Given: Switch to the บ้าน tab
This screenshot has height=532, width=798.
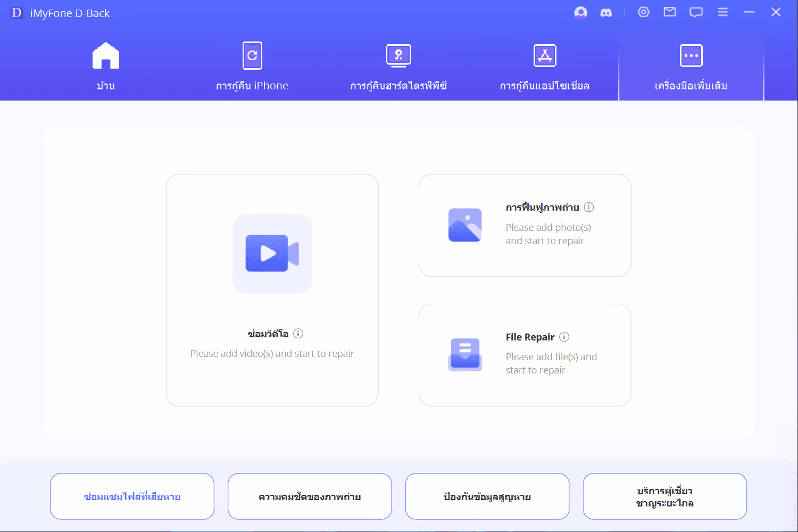Looking at the screenshot, I should tap(106, 66).
